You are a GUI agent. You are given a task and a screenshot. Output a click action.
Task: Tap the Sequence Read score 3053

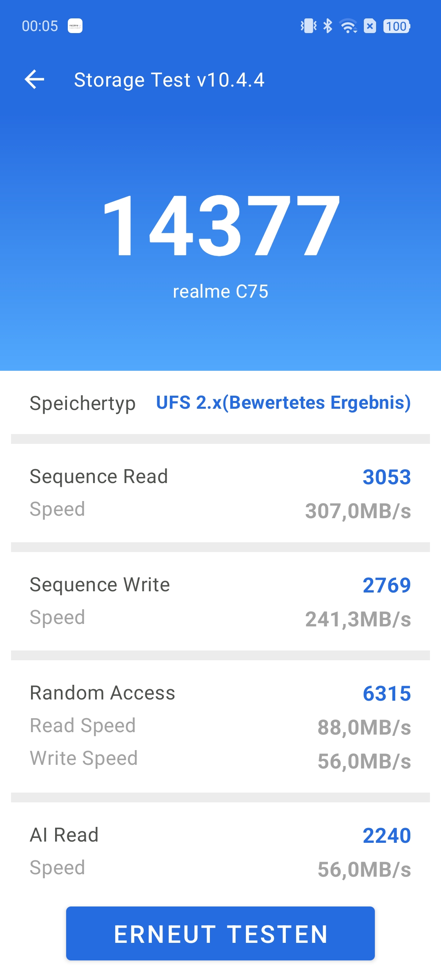387,477
